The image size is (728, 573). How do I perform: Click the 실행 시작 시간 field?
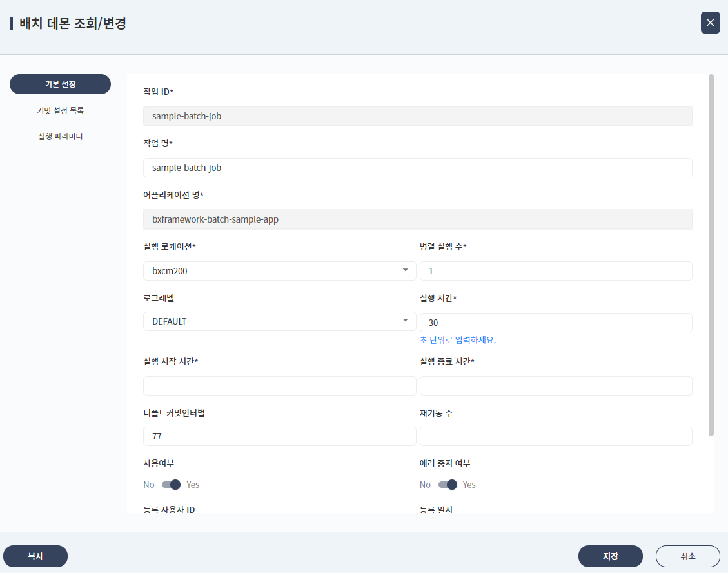pyautogui.click(x=279, y=385)
